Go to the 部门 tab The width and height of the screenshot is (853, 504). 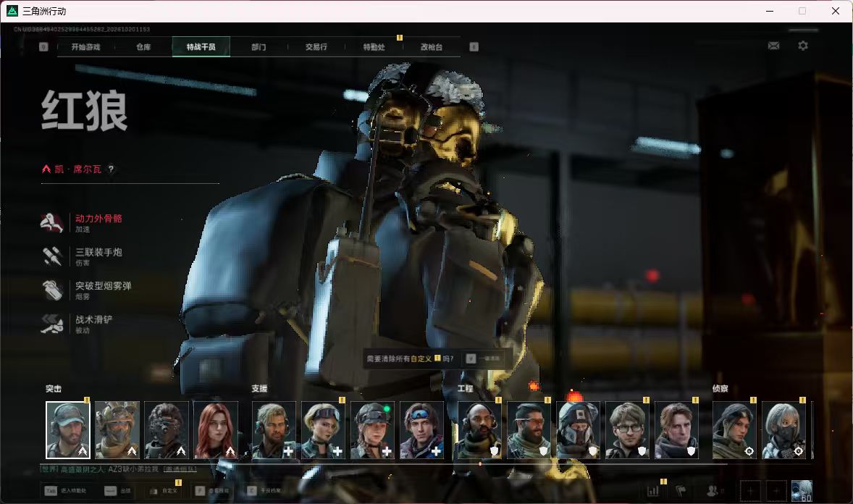(x=259, y=47)
